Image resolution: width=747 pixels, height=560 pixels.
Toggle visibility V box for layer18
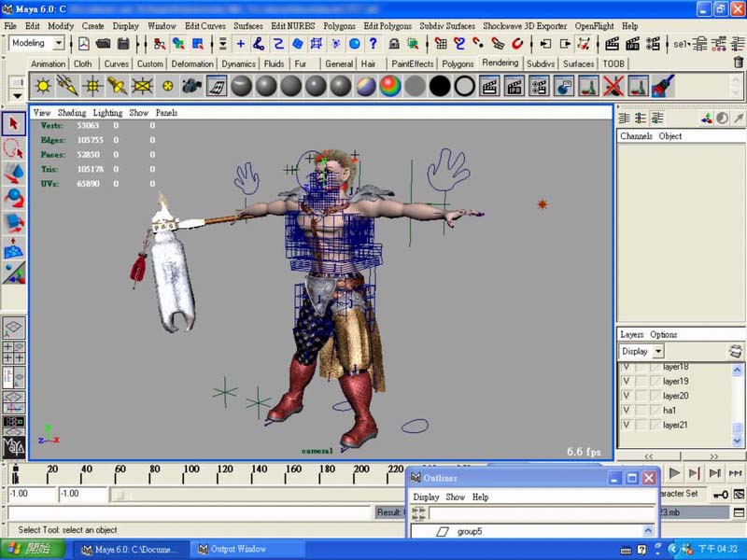(x=626, y=367)
